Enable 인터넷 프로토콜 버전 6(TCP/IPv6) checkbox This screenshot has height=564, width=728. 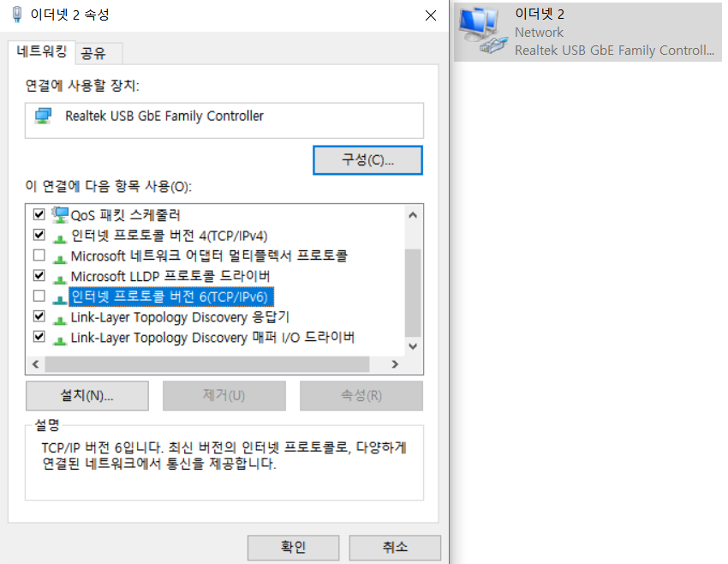pyautogui.click(x=39, y=296)
